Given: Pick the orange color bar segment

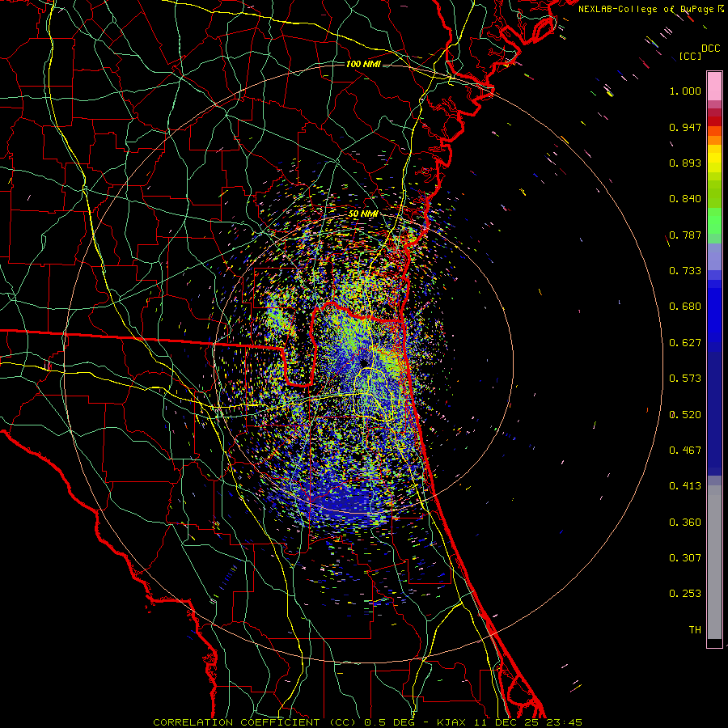Looking at the screenshot, I should tap(714, 140).
